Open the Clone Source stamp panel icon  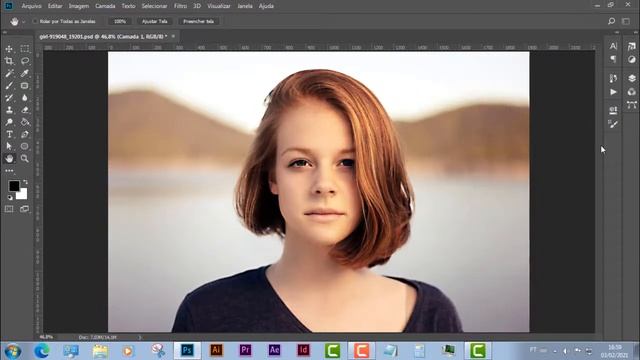[x=613, y=110]
